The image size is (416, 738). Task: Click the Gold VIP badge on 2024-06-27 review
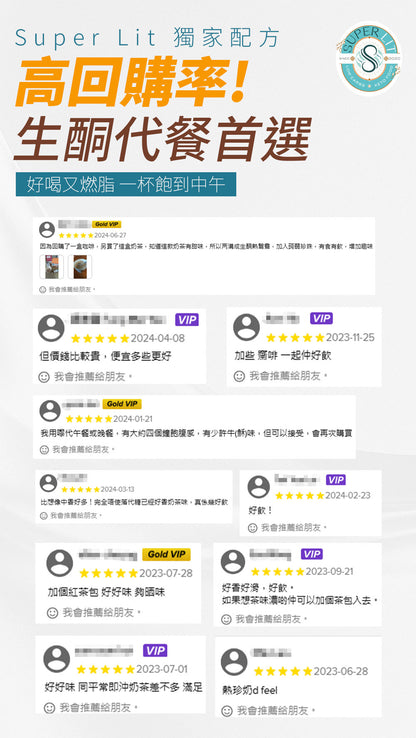[107, 224]
